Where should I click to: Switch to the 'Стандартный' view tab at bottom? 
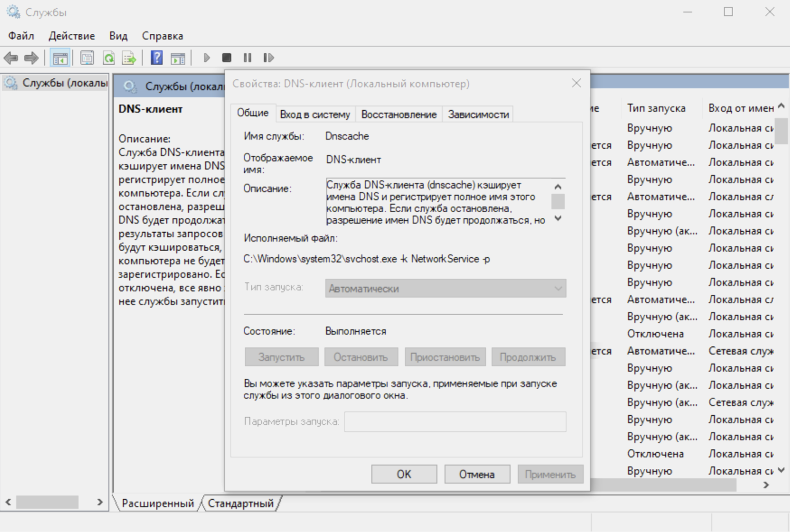tap(241, 503)
